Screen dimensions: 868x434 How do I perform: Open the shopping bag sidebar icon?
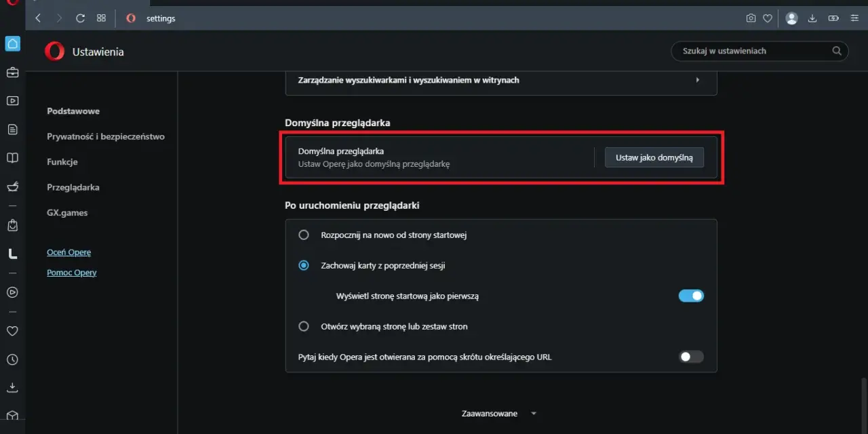pos(12,224)
